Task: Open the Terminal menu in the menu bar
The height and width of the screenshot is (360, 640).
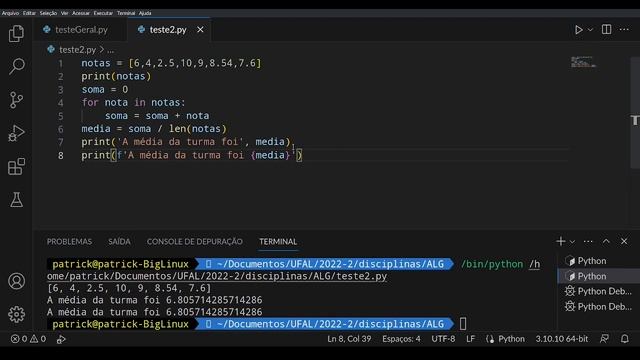Action: (126, 13)
